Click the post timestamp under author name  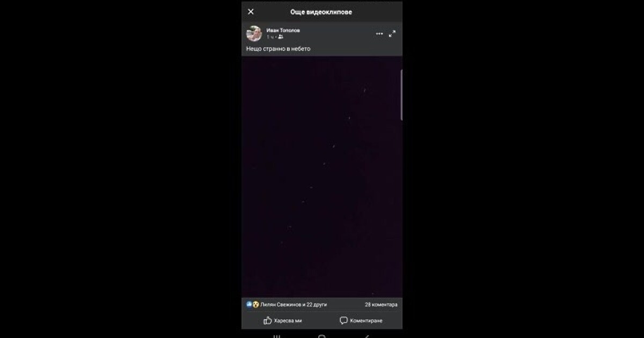pyautogui.click(x=270, y=37)
